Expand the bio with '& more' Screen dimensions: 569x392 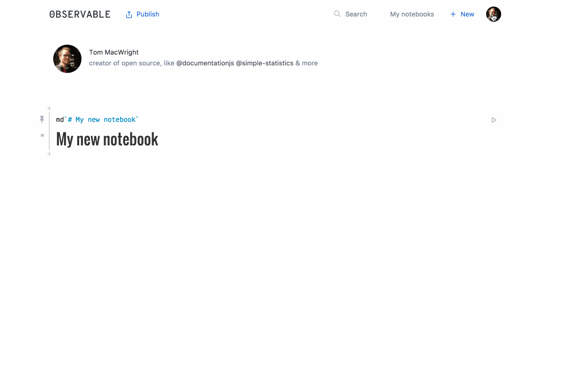[307, 63]
